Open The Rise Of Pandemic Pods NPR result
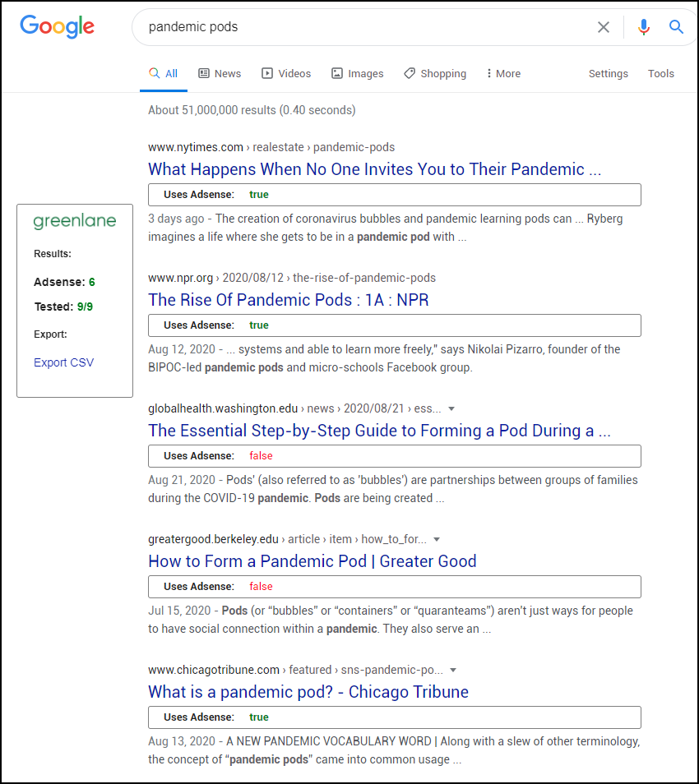 [288, 299]
